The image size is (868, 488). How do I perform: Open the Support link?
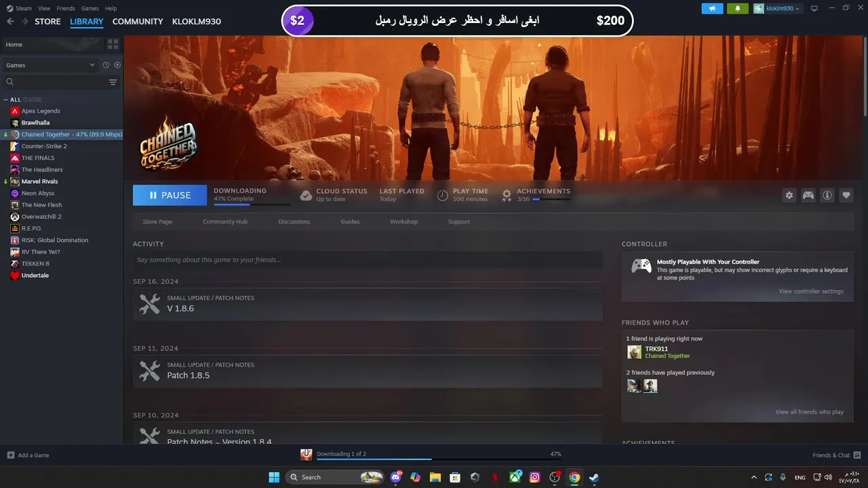pos(459,222)
